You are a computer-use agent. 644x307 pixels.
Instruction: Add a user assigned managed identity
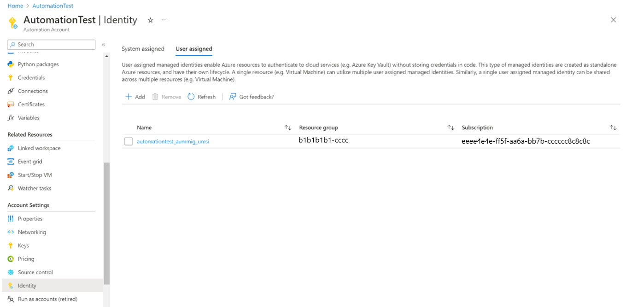pyautogui.click(x=135, y=97)
